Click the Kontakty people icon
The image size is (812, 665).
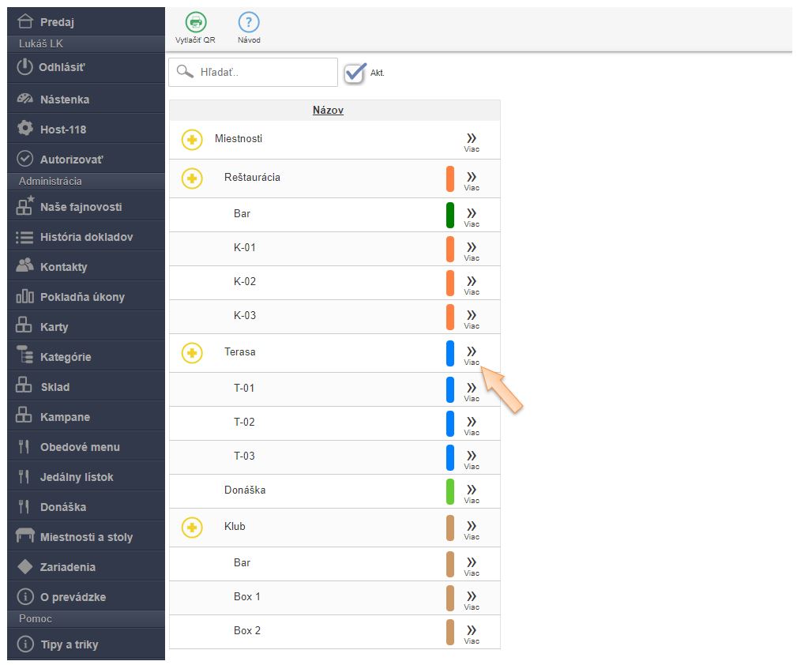coord(25,266)
